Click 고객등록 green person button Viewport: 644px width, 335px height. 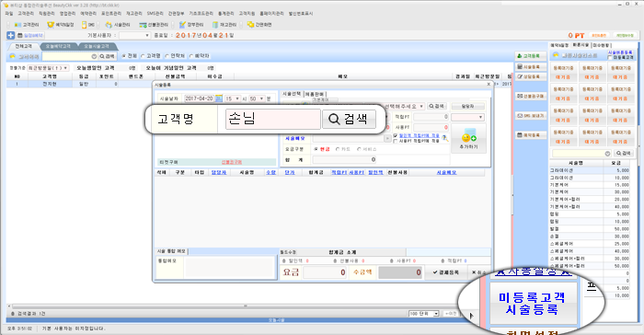[531, 56]
